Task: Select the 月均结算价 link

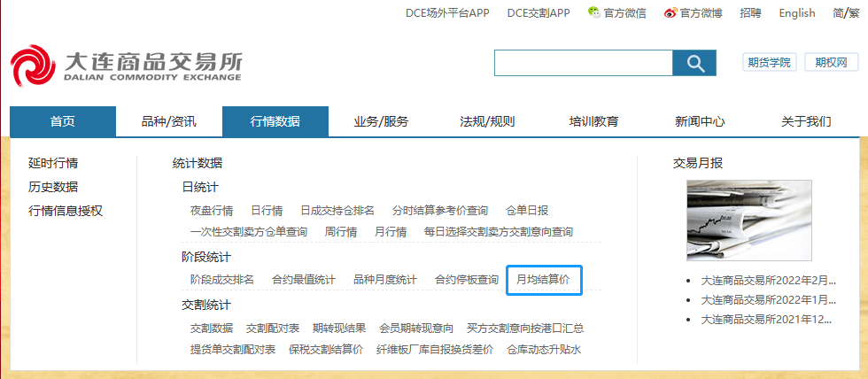Action: click(543, 280)
